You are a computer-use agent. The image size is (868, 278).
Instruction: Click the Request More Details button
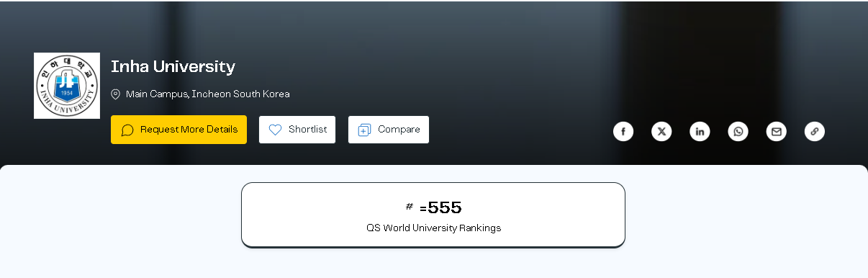pyautogui.click(x=178, y=130)
